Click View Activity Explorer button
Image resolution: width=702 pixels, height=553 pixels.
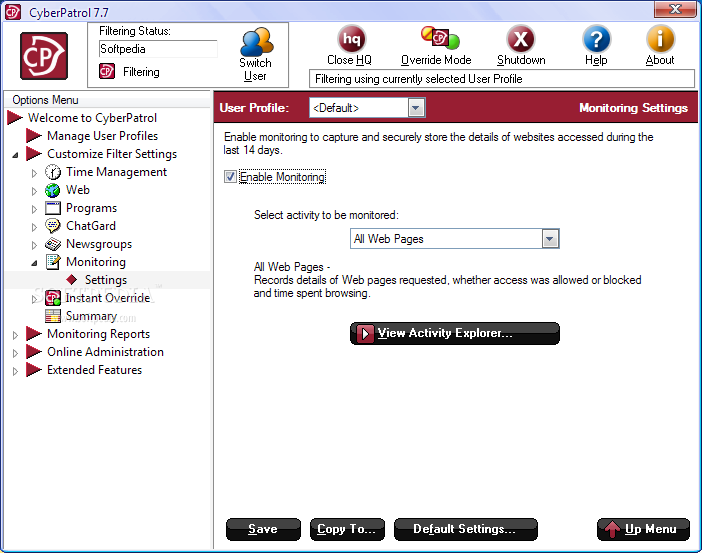click(454, 333)
